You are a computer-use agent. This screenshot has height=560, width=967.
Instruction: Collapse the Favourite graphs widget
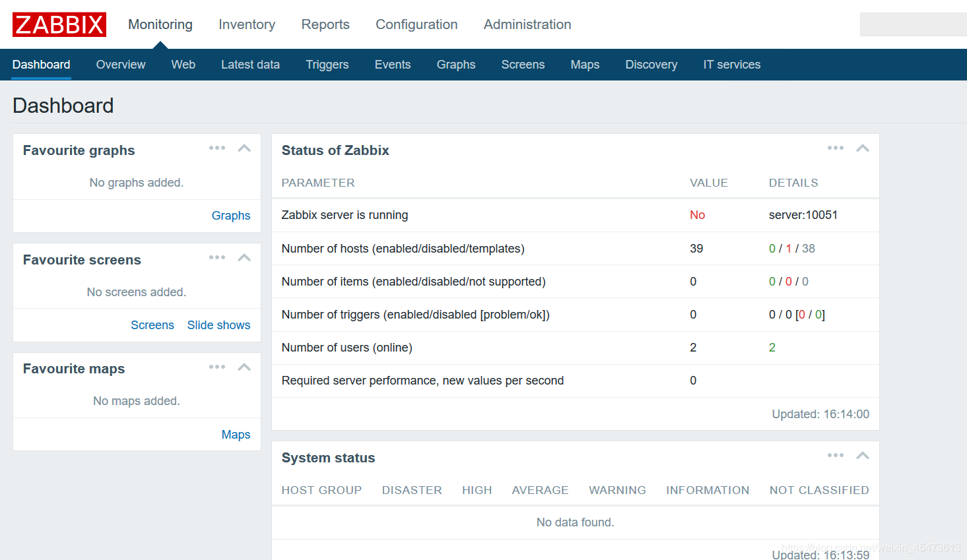click(x=244, y=148)
